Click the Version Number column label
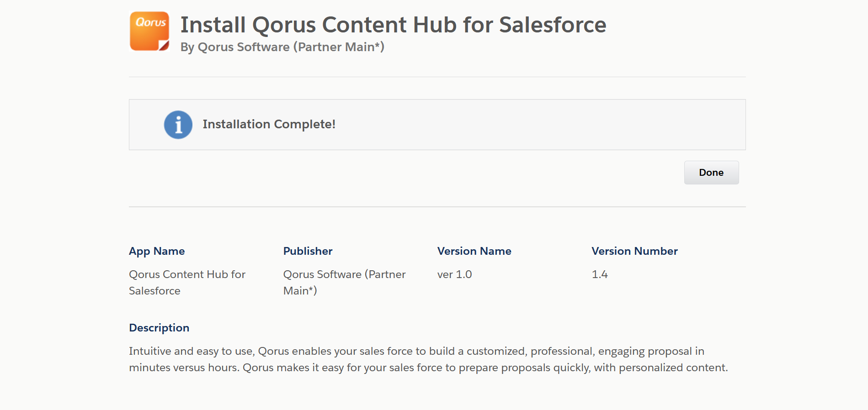This screenshot has width=868, height=410. [x=634, y=251]
